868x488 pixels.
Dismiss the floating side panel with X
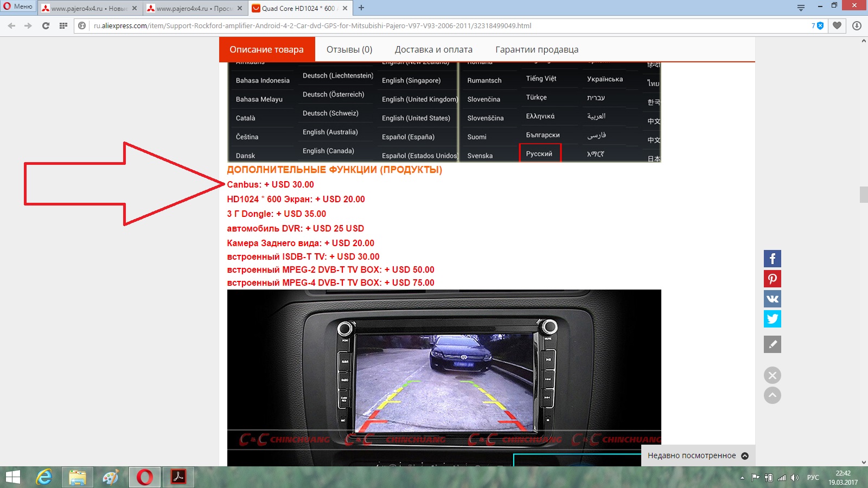click(x=773, y=375)
